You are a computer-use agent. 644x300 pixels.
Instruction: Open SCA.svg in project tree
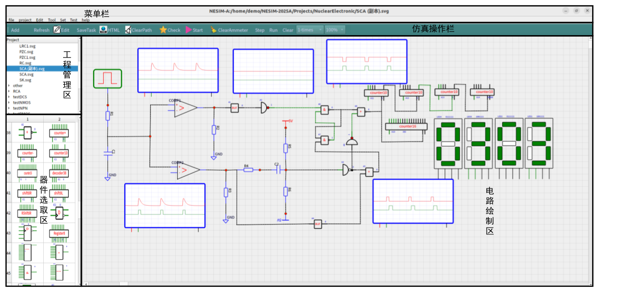pyautogui.click(x=26, y=74)
